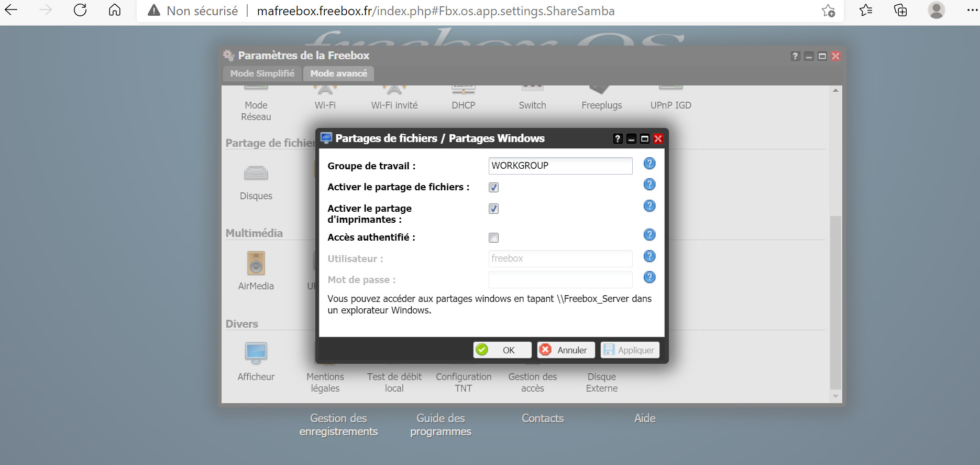Confirm with the OK button
Viewport: 980px width, 465px height.
[502, 350]
